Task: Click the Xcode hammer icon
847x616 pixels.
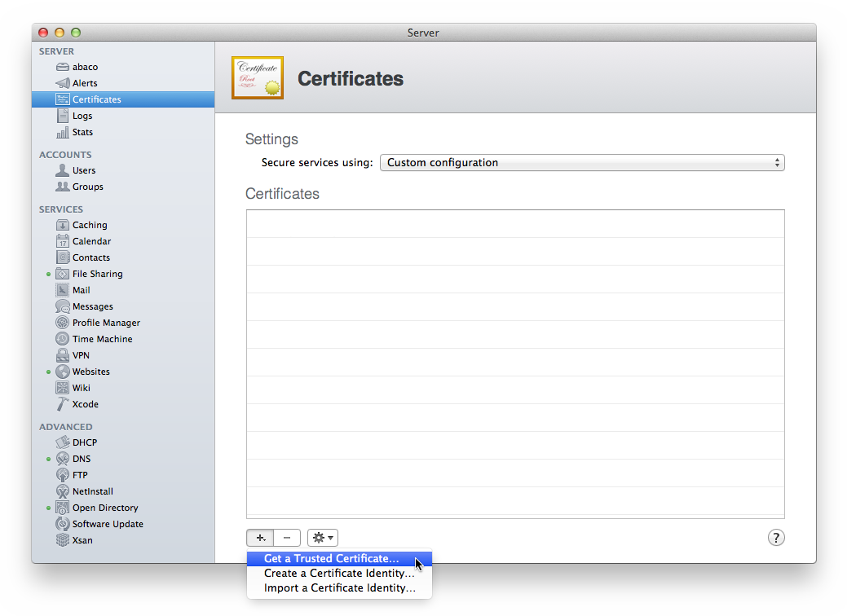Action: [x=63, y=404]
